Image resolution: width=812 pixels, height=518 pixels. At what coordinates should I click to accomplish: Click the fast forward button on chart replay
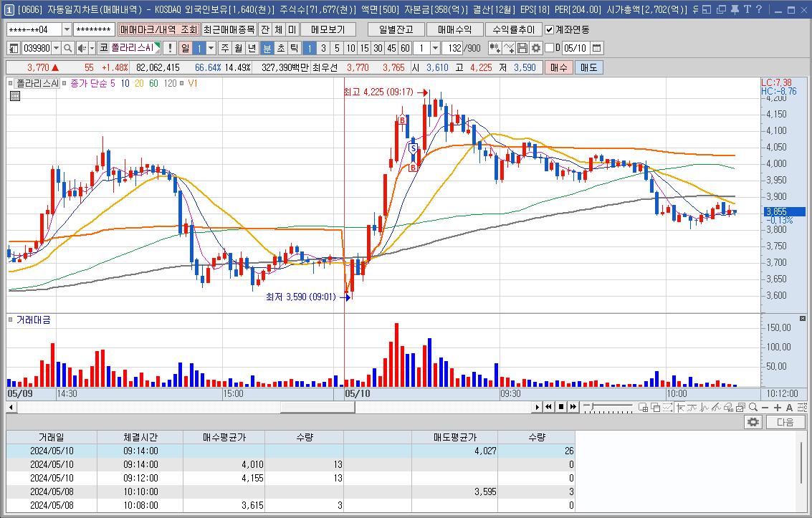(573, 407)
